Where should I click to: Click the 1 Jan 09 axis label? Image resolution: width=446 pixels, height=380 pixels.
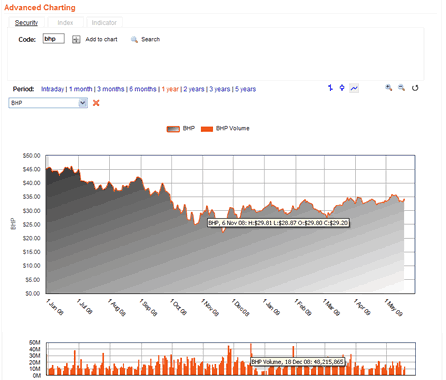tap(272, 307)
